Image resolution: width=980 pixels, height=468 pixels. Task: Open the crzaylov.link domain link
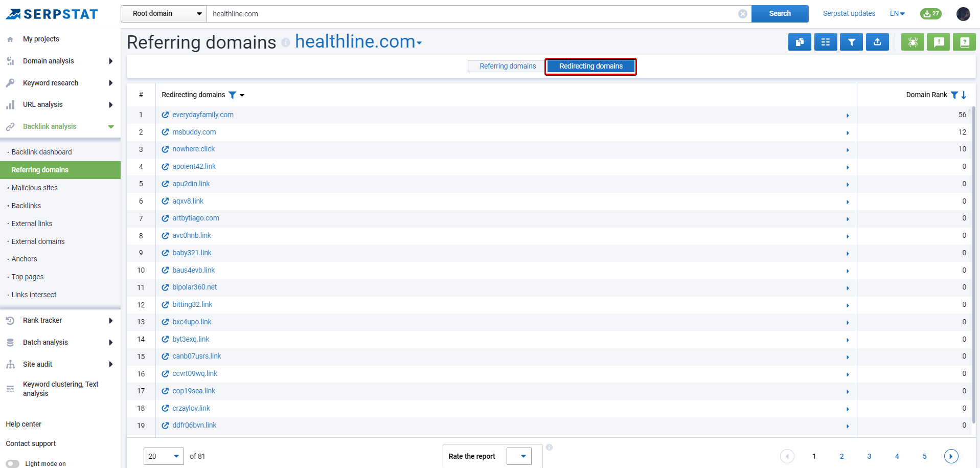(x=191, y=409)
